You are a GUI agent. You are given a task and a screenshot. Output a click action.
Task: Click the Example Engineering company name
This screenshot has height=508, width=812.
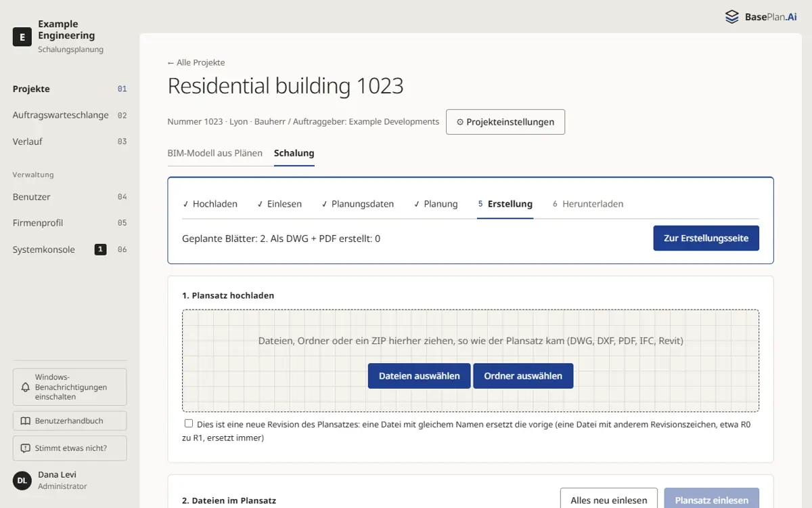click(x=66, y=30)
